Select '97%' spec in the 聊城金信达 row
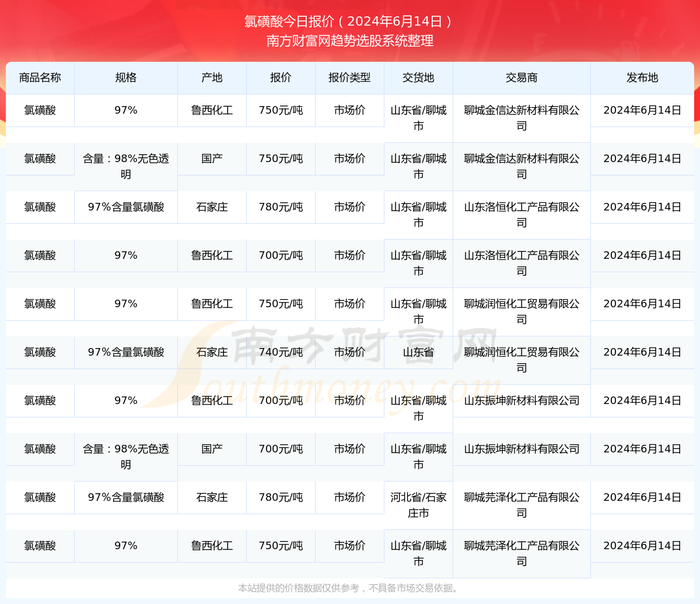 (x=126, y=110)
